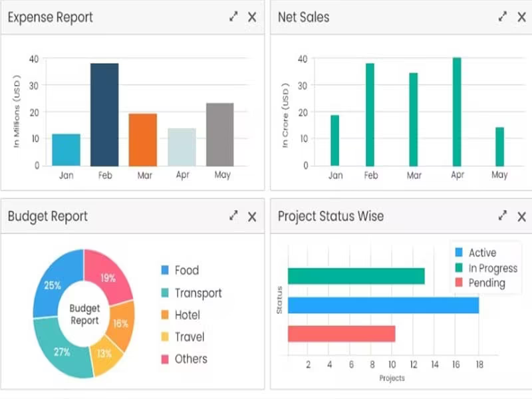Close the Net Sales panel
The width and height of the screenshot is (532, 399).
[522, 17]
